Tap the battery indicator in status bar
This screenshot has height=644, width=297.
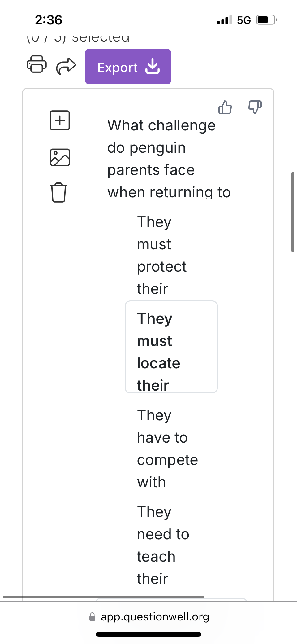click(x=265, y=20)
